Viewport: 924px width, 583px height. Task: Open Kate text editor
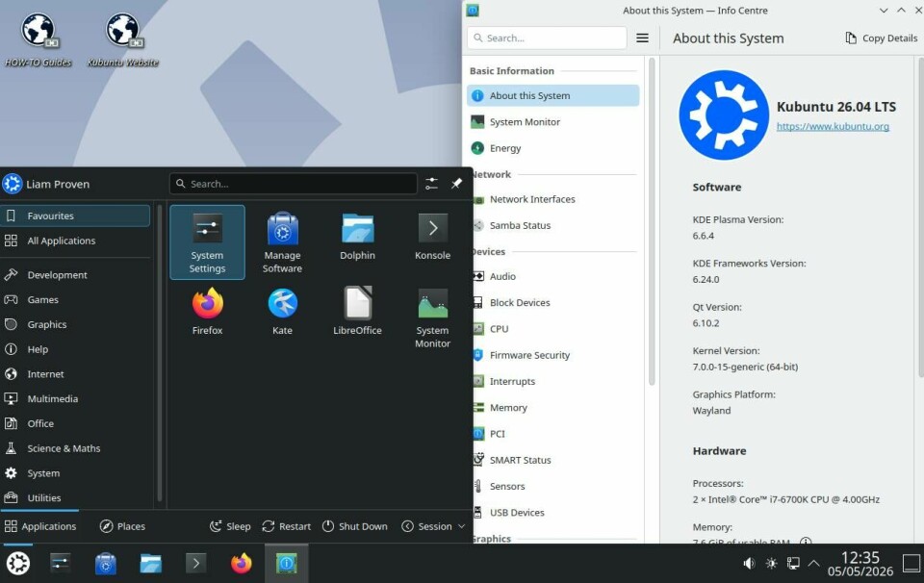(282, 312)
